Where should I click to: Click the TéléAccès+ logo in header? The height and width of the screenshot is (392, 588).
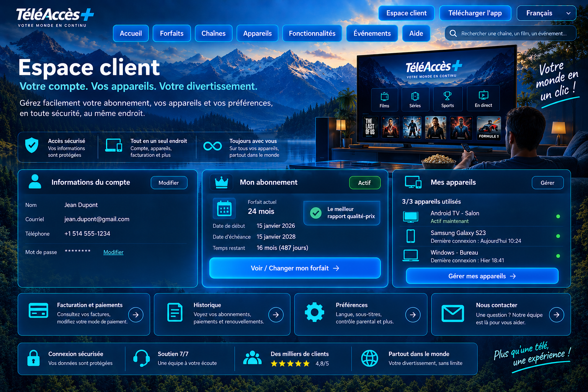[x=55, y=17]
